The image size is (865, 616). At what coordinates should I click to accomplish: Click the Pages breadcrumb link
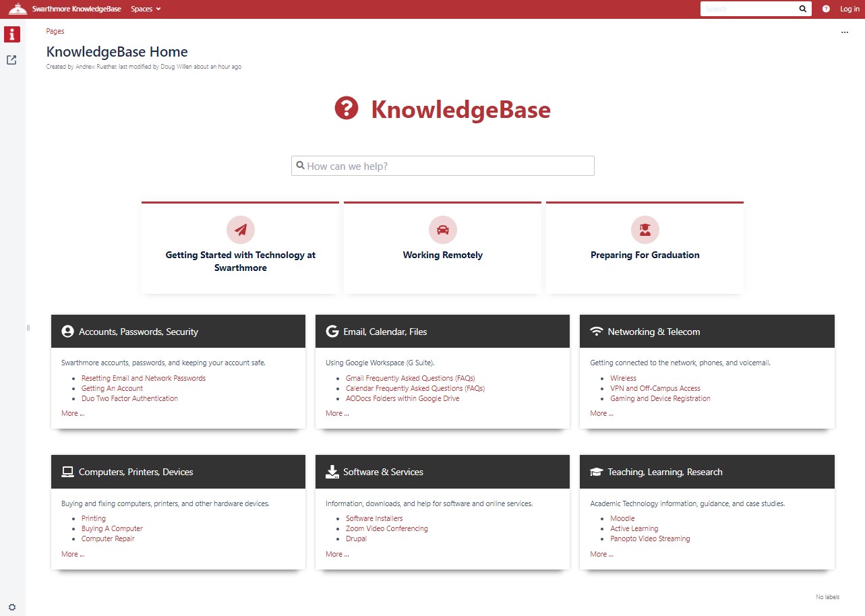tap(55, 31)
